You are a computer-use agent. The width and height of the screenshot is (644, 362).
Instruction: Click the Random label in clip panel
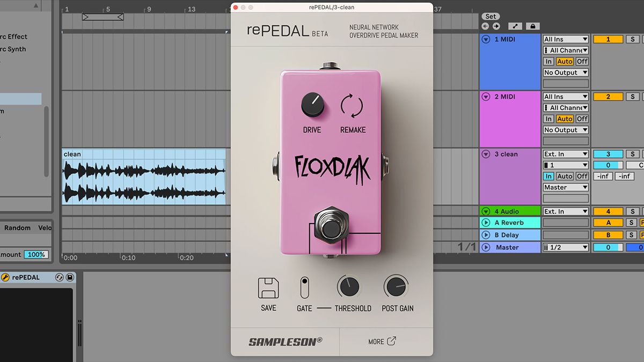[x=17, y=228]
